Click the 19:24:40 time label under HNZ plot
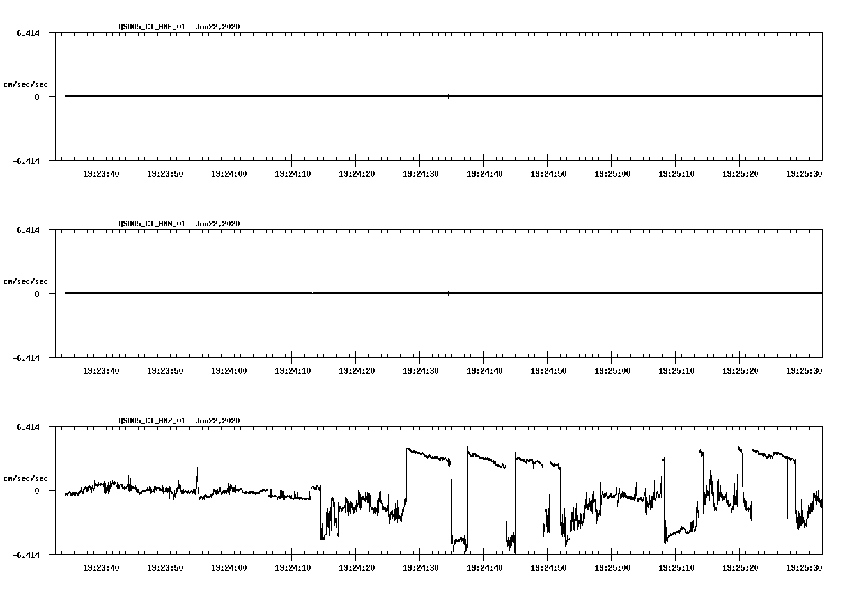This screenshot has width=868, height=591. pos(484,568)
